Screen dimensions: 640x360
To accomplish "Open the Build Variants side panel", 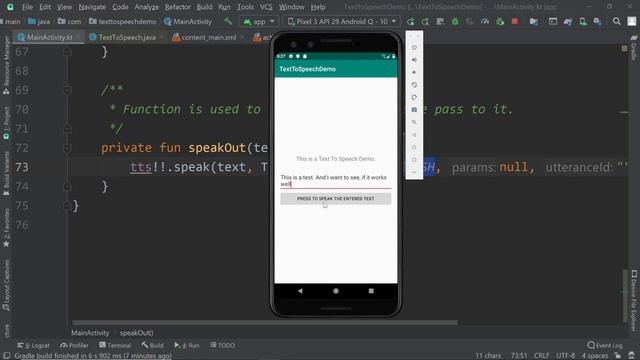I will (x=6, y=173).
